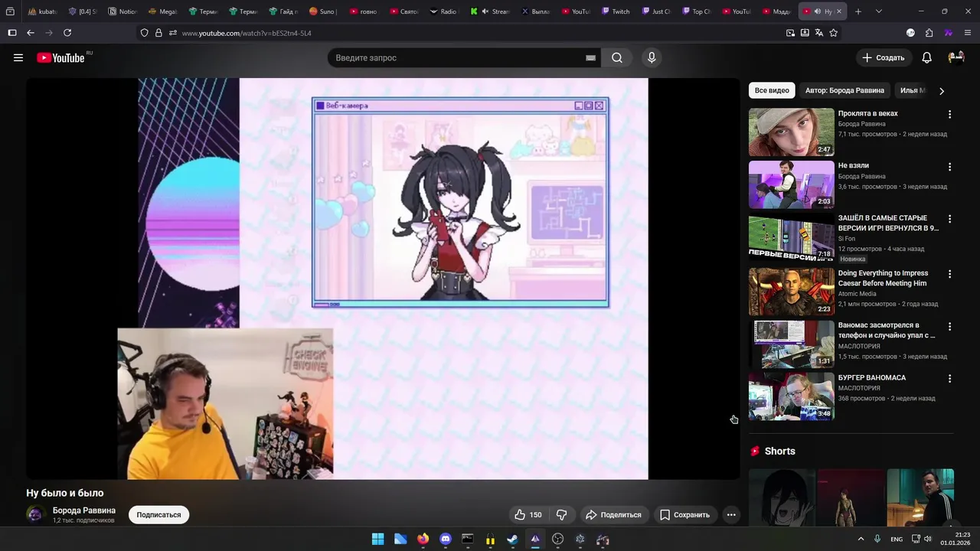Click the Ну было и было title
This screenshot has width=980, height=551.
[65, 493]
